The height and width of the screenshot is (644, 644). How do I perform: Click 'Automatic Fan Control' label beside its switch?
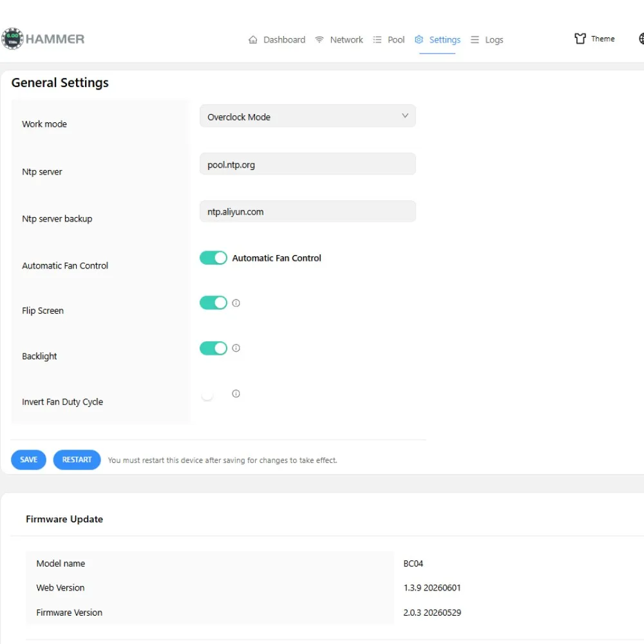[276, 258]
